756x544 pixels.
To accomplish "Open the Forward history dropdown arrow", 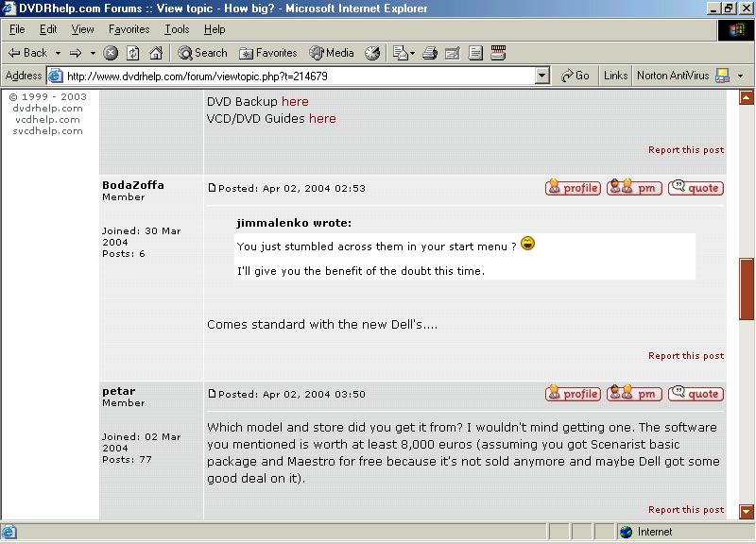I will pos(93,53).
